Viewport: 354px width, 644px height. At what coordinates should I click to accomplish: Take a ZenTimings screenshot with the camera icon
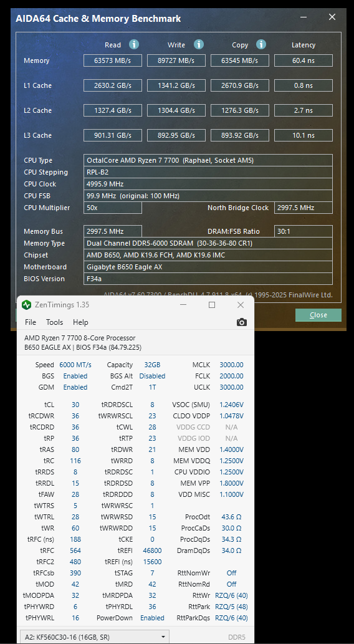click(242, 322)
